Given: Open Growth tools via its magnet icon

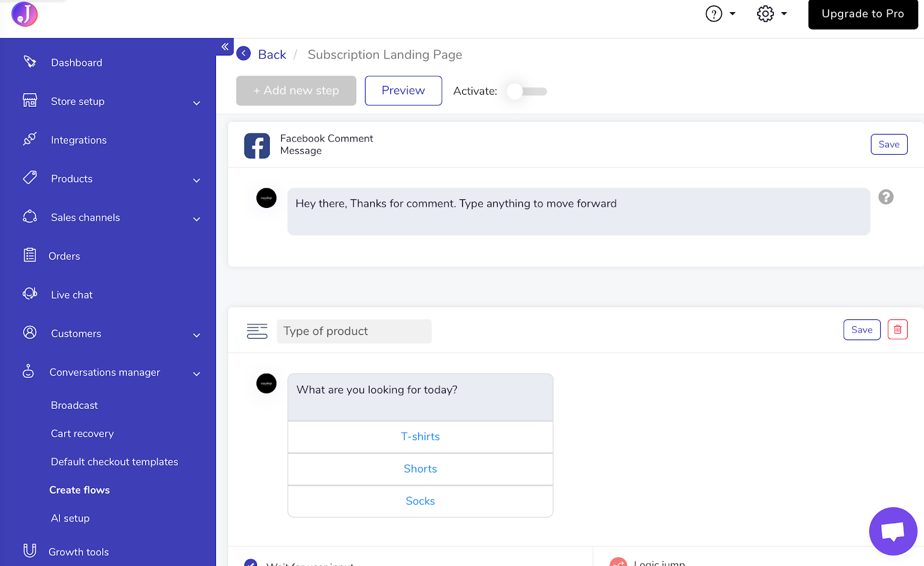Looking at the screenshot, I should (x=29, y=550).
